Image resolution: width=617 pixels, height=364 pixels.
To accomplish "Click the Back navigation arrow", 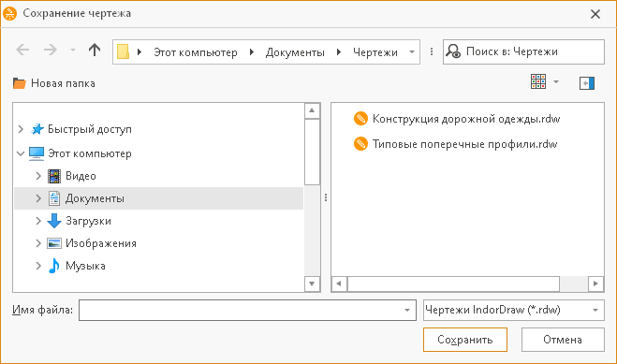I will (22, 50).
